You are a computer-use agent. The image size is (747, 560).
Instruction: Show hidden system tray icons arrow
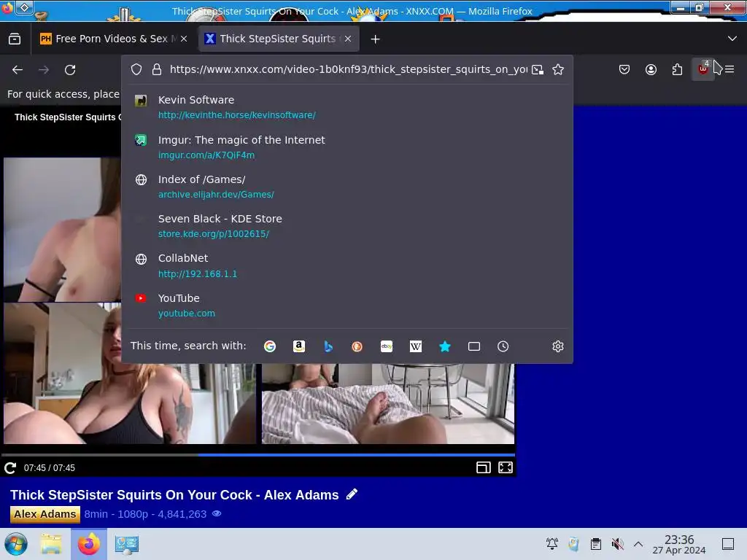638,544
